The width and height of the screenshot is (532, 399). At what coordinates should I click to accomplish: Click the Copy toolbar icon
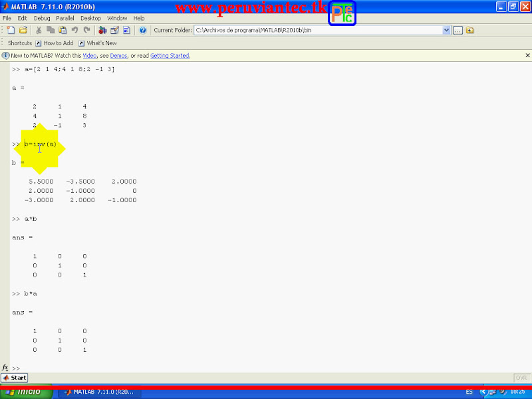pos(51,30)
